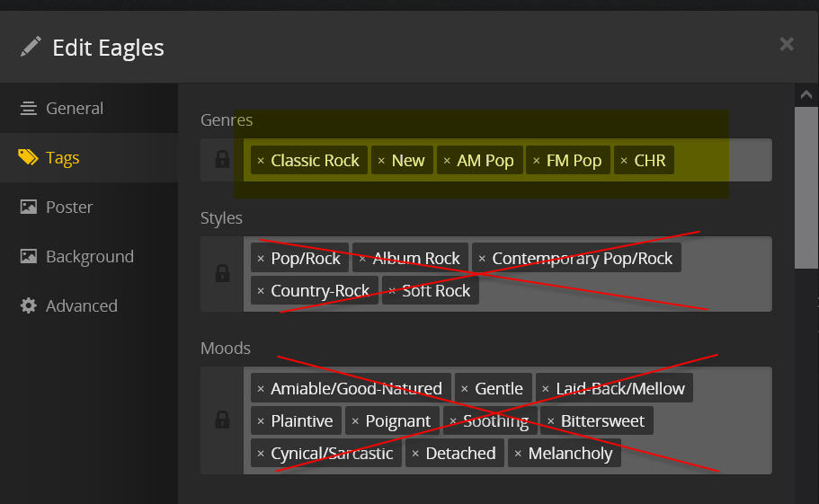Remove the Detached mood tag
Viewport: 819px width, 504px height.
(415, 454)
